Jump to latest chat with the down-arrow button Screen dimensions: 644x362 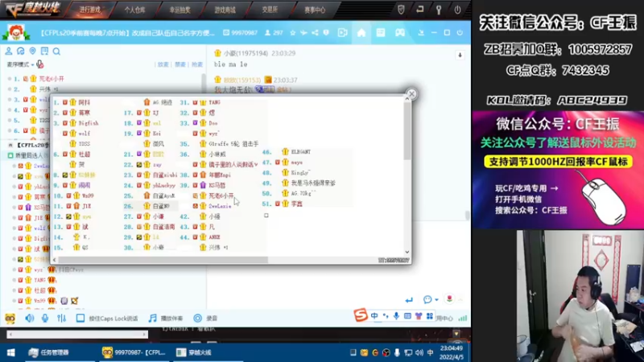[x=460, y=55]
